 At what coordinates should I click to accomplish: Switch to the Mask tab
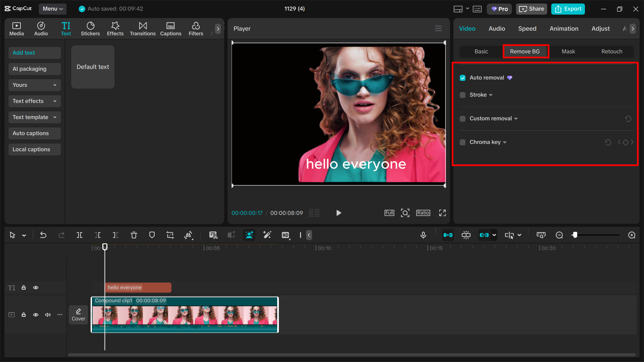pos(568,51)
